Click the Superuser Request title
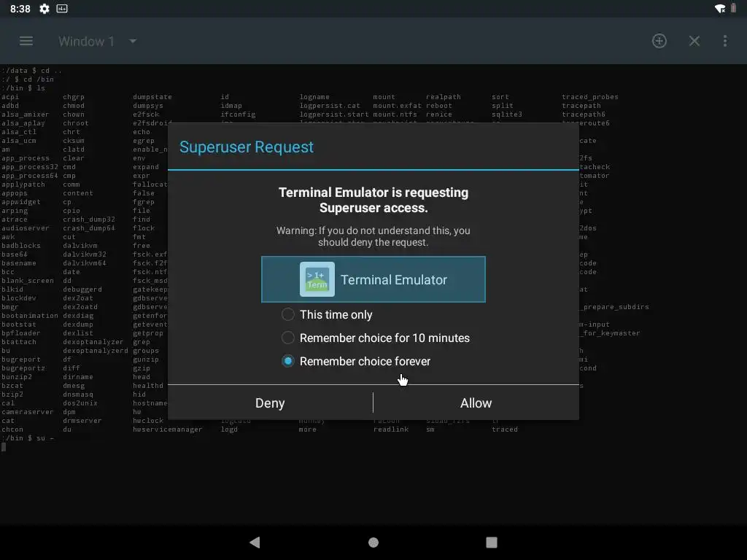This screenshot has height=560, width=747. (247, 147)
